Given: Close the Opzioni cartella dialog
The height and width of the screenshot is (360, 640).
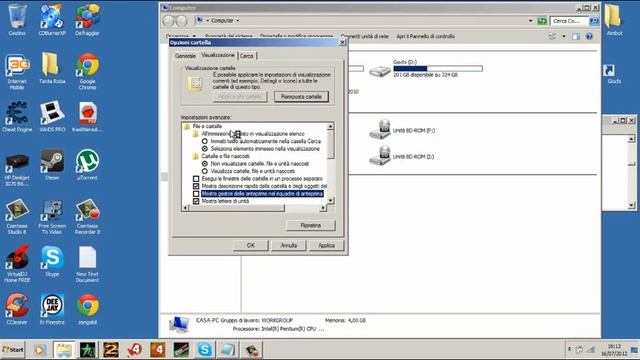Looking at the screenshot, I should (x=342, y=42).
